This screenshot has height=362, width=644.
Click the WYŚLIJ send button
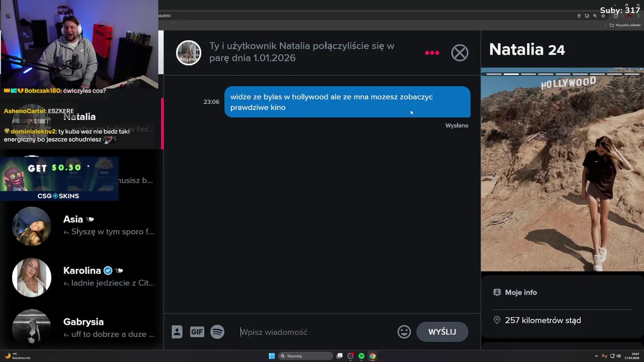(x=442, y=332)
